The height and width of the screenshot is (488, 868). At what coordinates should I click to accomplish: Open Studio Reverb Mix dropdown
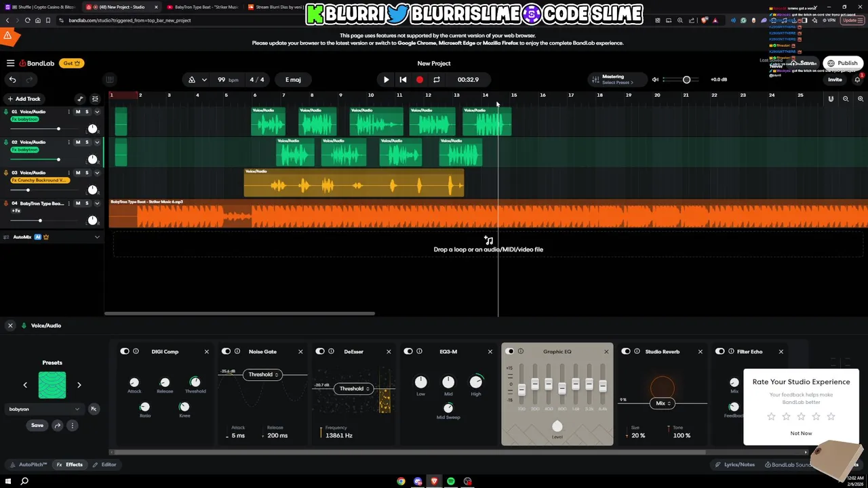click(661, 403)
